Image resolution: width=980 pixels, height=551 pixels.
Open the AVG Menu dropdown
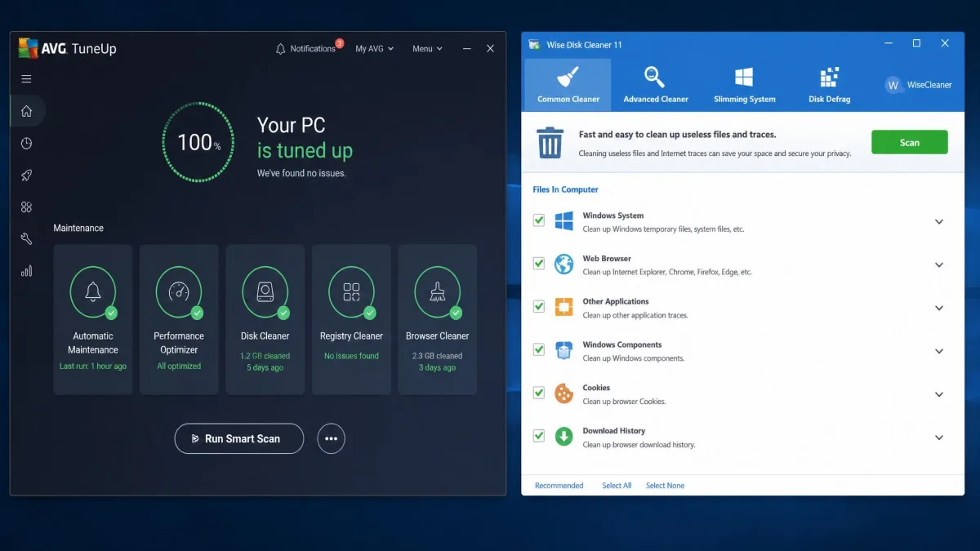[x=427, y=49]
